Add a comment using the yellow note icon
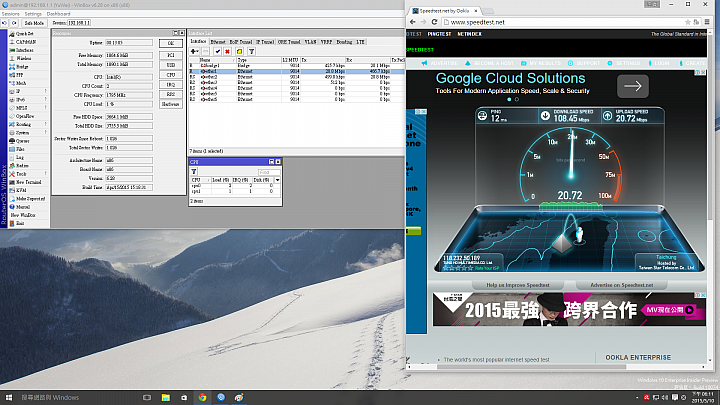 point(239,51)
